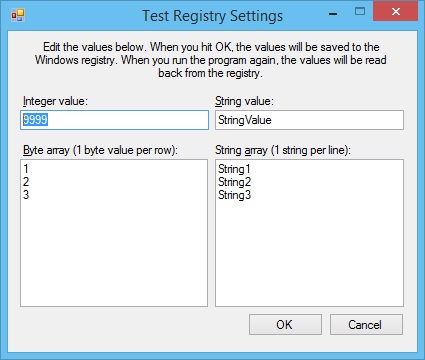This screenshot has width=425, height=360.
Task: Click byte value 3 in byte array
Action: (26, 195)
